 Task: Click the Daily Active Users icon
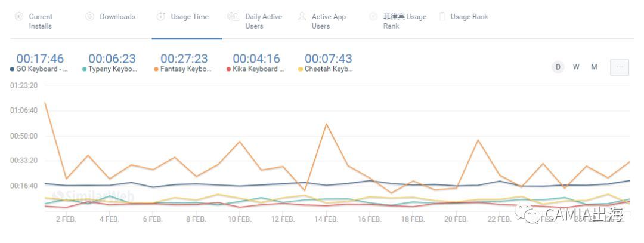(233, 17)
